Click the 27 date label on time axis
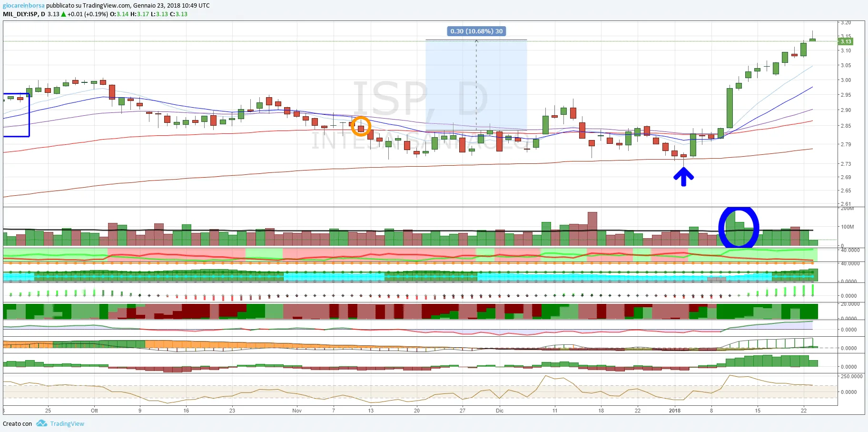 click(463, 411)
